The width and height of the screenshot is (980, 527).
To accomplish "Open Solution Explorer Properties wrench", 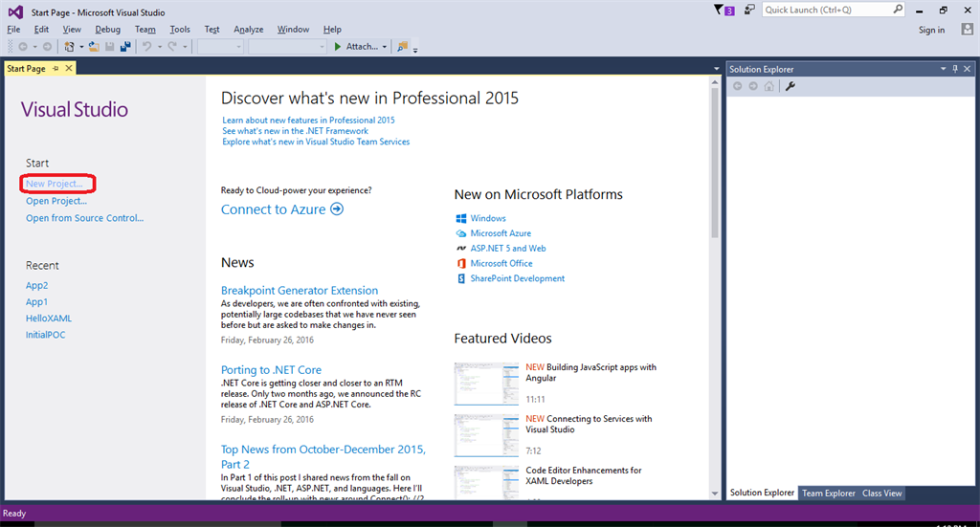I will pos(790,86).
